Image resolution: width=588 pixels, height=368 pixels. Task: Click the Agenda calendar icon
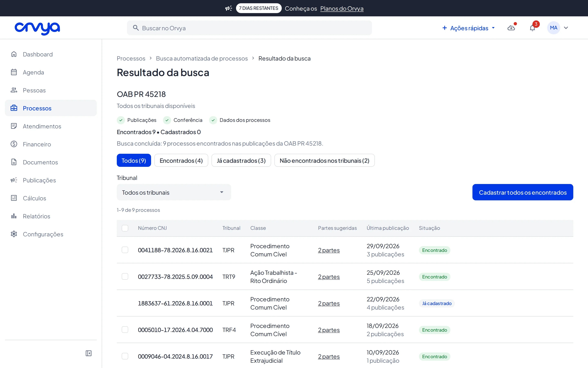click(14, 72)
